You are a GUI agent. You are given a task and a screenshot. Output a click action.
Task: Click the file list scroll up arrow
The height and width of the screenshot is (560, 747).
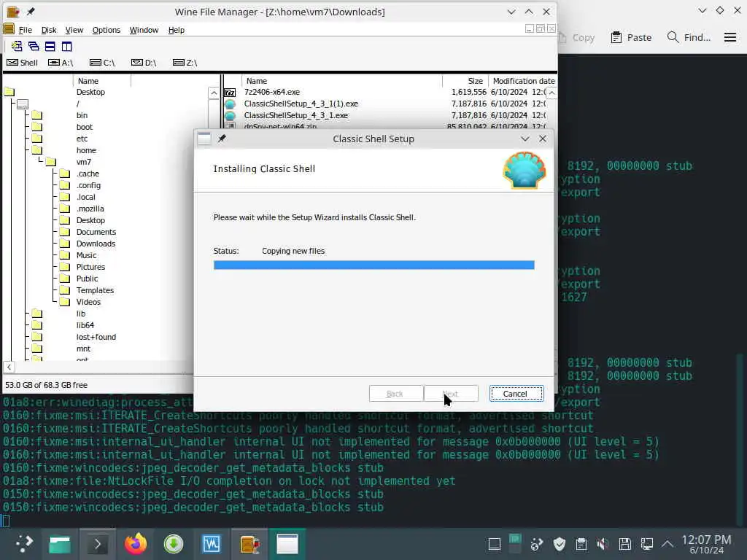(x=551, y=93)
